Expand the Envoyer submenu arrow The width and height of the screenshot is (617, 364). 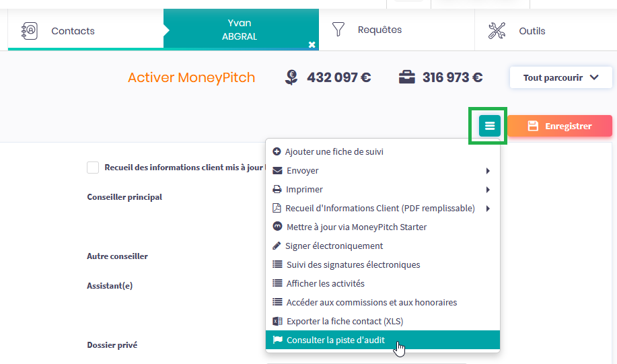pyautogui.click(x=488, y=171)
